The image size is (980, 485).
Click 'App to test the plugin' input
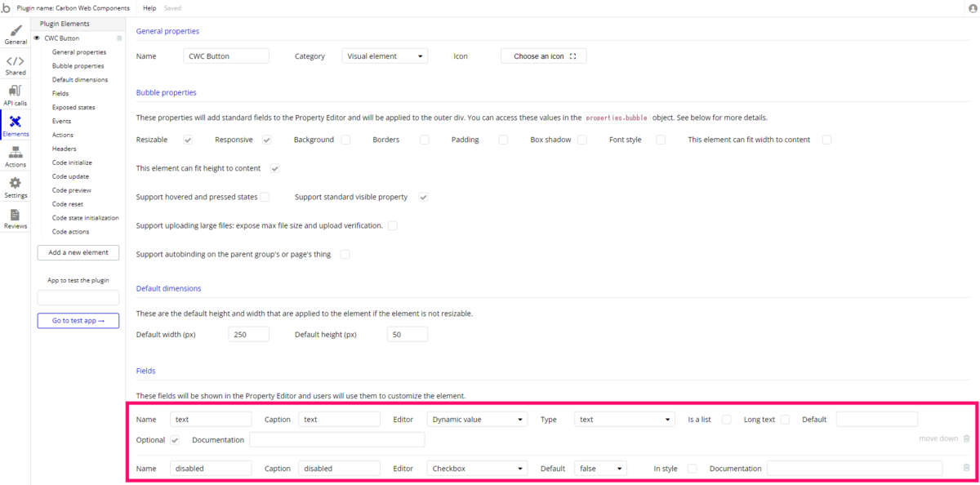coord(78,298)
